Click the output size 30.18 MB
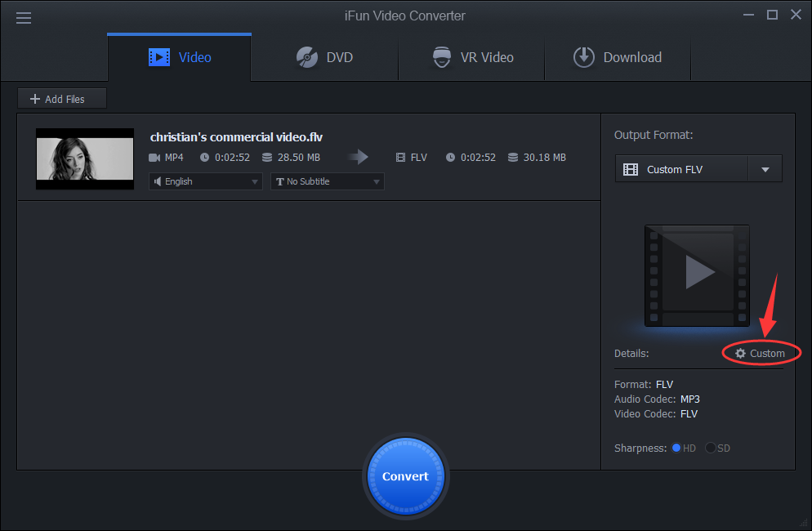The height and width of the screenshot is (531, 812). click(544, 158)
